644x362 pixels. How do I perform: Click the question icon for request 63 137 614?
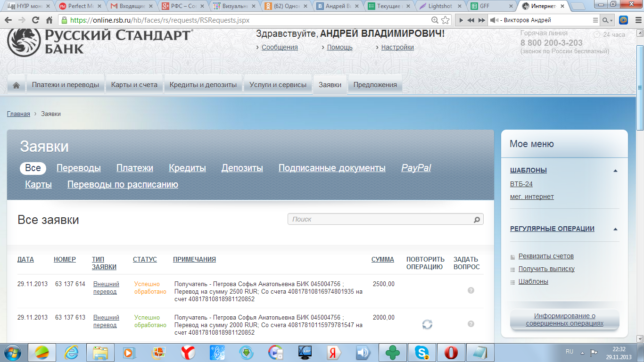tap(471, 290)
